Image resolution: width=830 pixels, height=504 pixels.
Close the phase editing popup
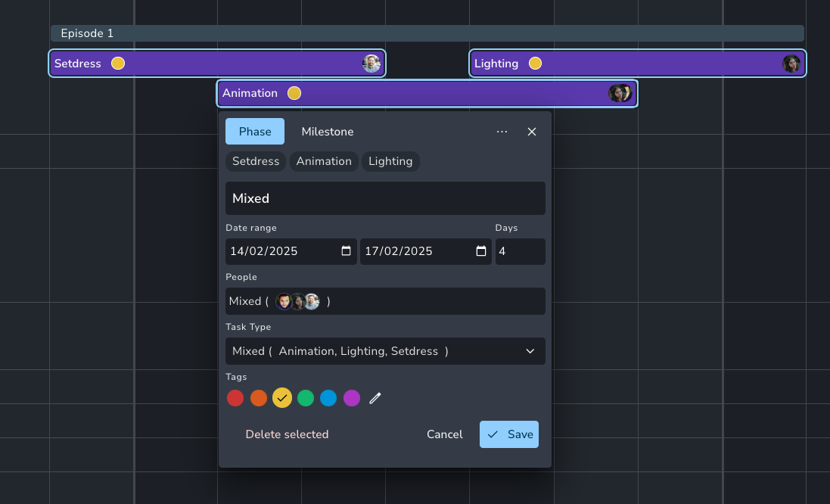pyautogui.click(x=532, y=132)
